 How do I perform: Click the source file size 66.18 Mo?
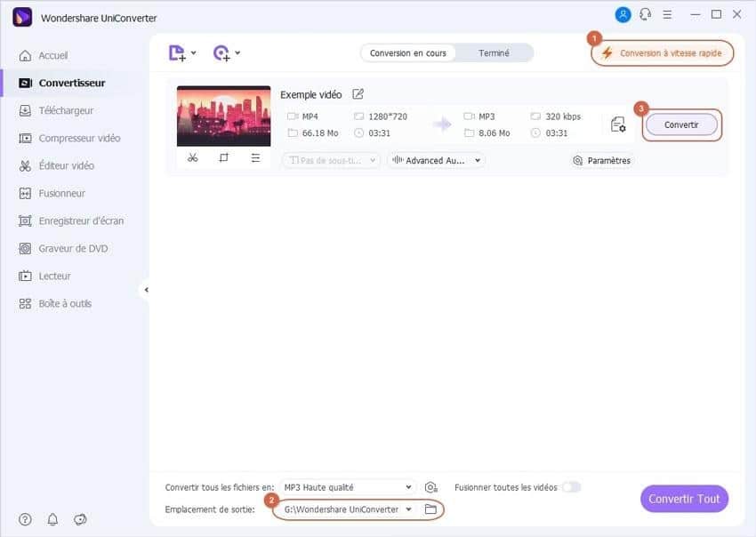point(320,133)
